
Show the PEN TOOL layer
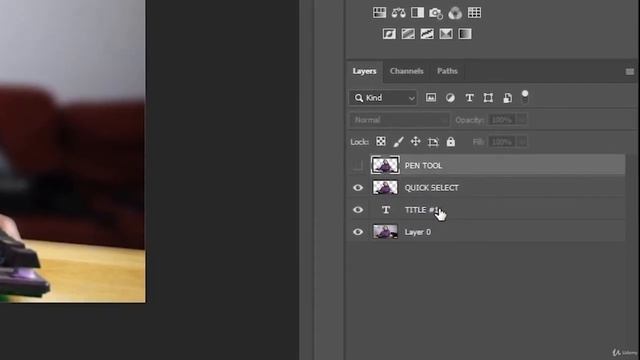(358, 165)
